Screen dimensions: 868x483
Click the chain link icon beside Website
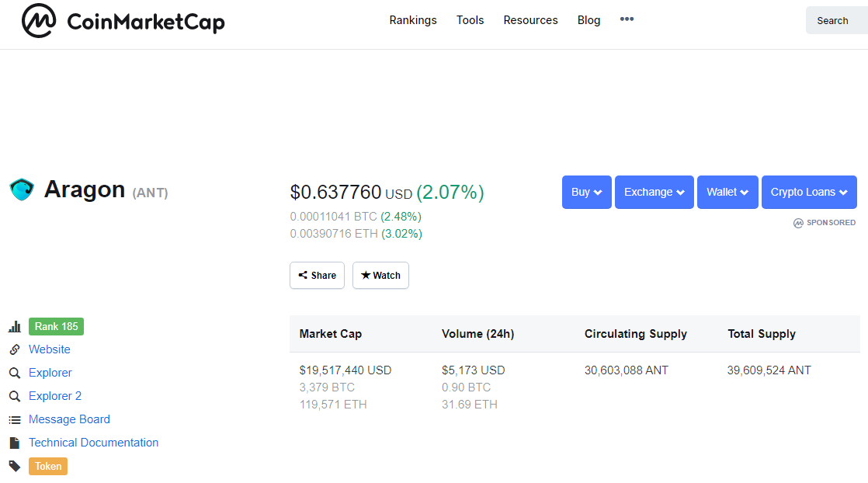[15, 349]
